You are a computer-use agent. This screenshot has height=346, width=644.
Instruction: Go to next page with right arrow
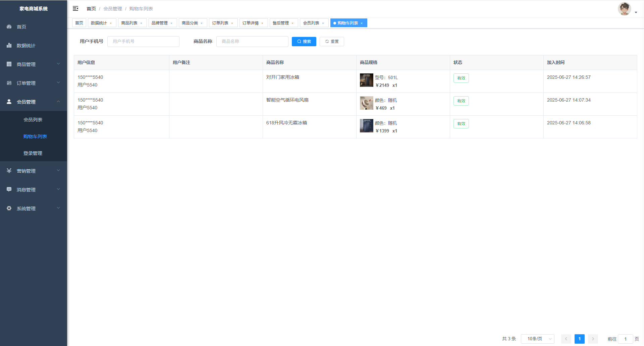point(593,339)
